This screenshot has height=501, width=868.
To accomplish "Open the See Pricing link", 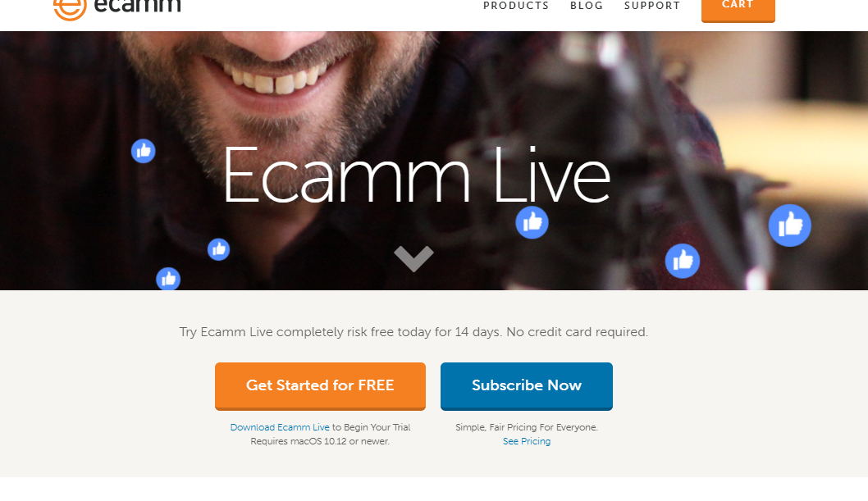I will 527,441.
